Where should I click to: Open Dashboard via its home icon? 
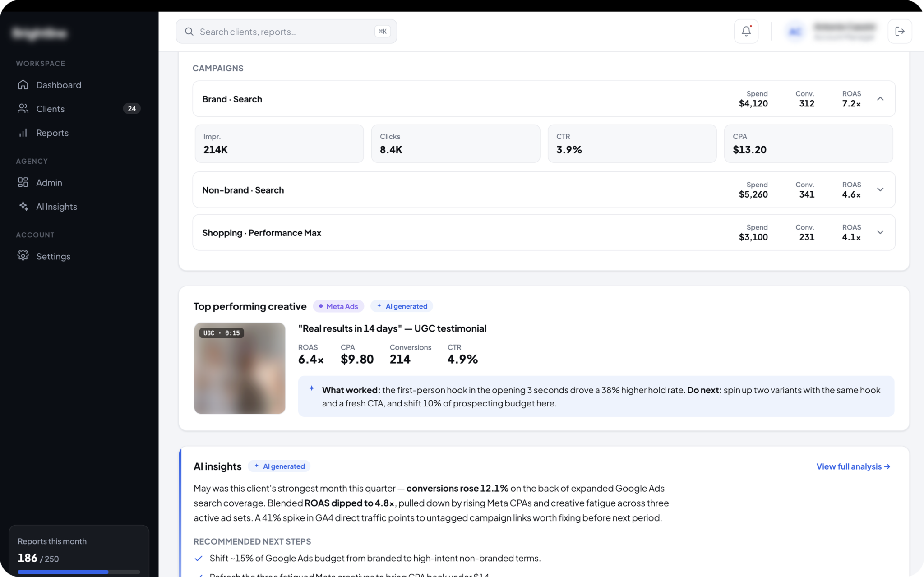(23, 85)
